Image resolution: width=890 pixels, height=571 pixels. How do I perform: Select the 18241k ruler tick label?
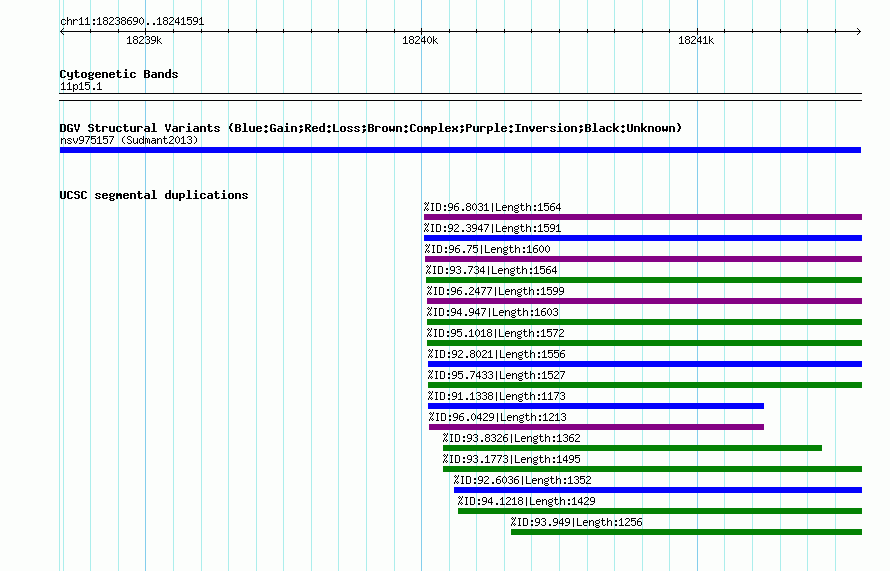(696, 40)
